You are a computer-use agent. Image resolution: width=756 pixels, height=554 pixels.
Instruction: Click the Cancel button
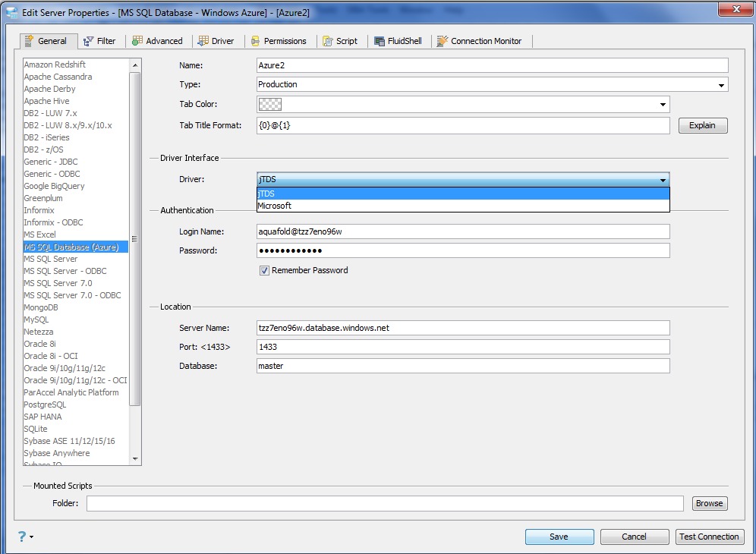coord(635,537)
